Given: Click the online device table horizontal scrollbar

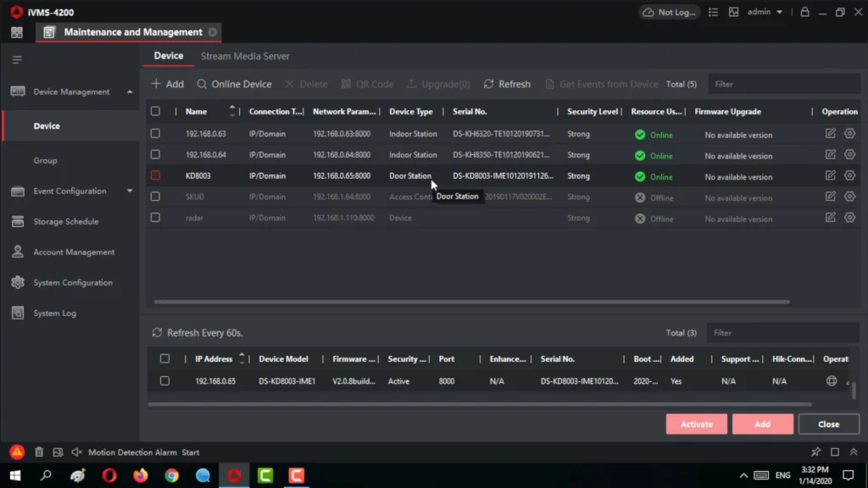Looking at the screenshot, I should pos(480,404).
